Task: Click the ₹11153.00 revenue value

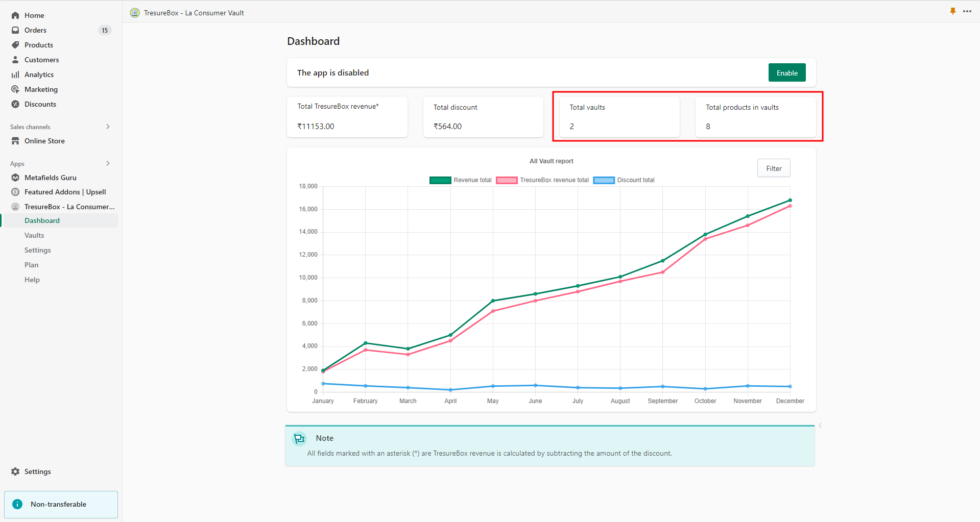Action: click(x=316, y=126)
